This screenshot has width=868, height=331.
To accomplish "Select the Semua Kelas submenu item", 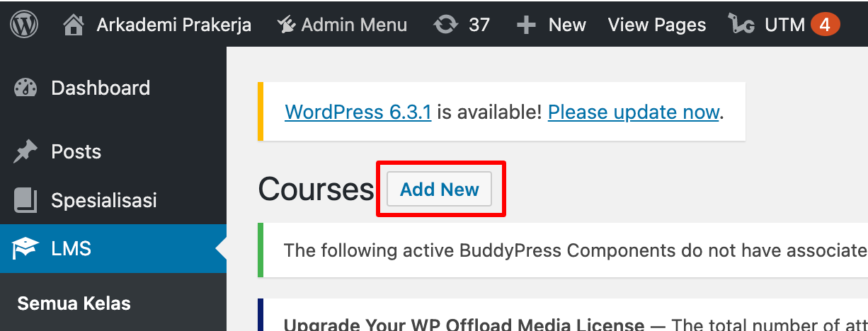I will pyautogui.click(x=74, y=303).
